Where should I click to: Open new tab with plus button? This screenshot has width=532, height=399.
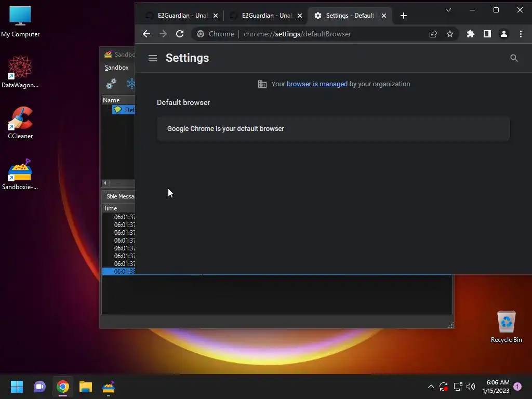pyautogui.click(x=403, y=16)
